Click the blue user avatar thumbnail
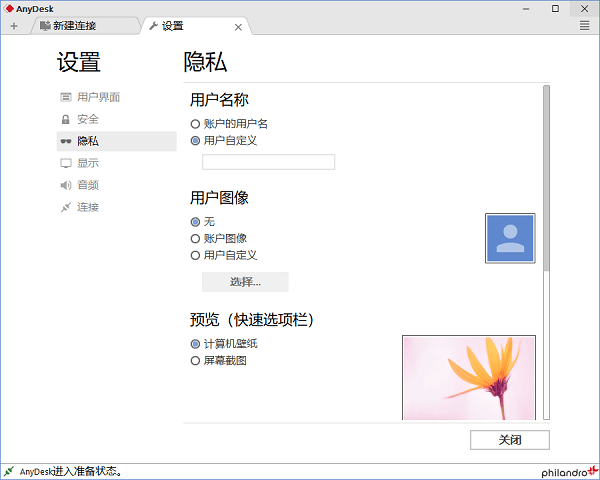 pos(510,238)
